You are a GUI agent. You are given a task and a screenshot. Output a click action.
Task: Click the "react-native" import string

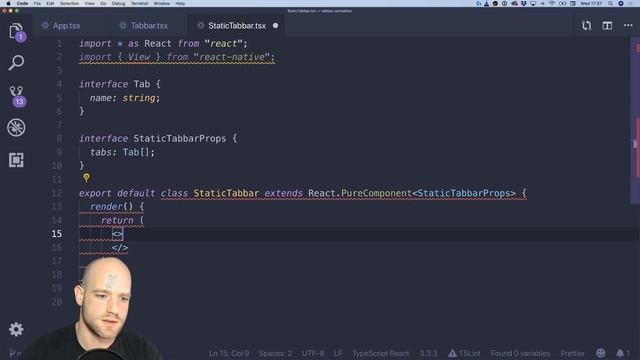[231, 57]
